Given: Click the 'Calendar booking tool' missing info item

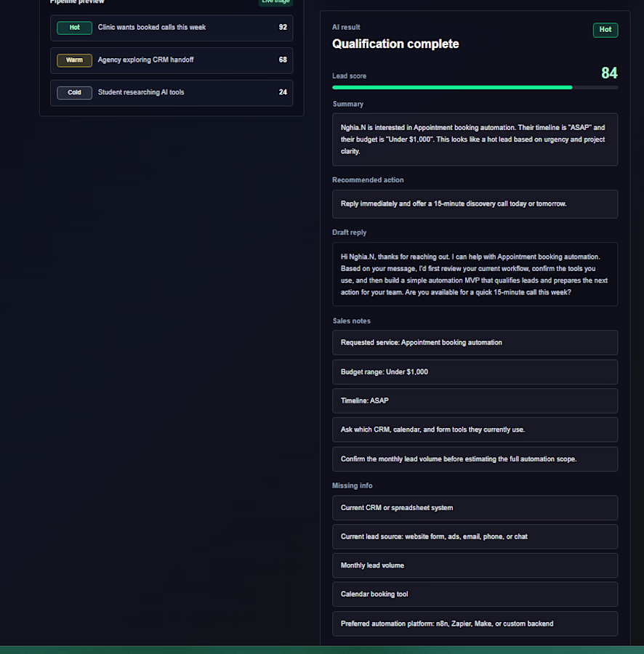Looking at the screenshot, I should (x=475, y=594).
